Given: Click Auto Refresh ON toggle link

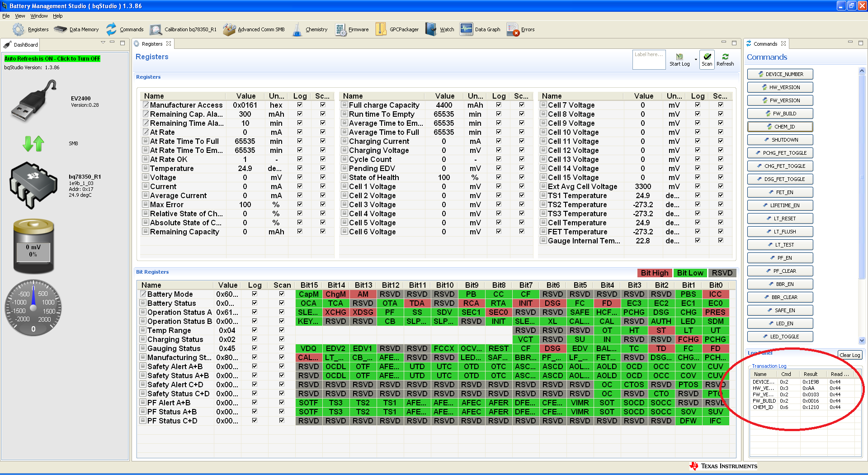Looking at the screenshot, I should coord(52,59).
